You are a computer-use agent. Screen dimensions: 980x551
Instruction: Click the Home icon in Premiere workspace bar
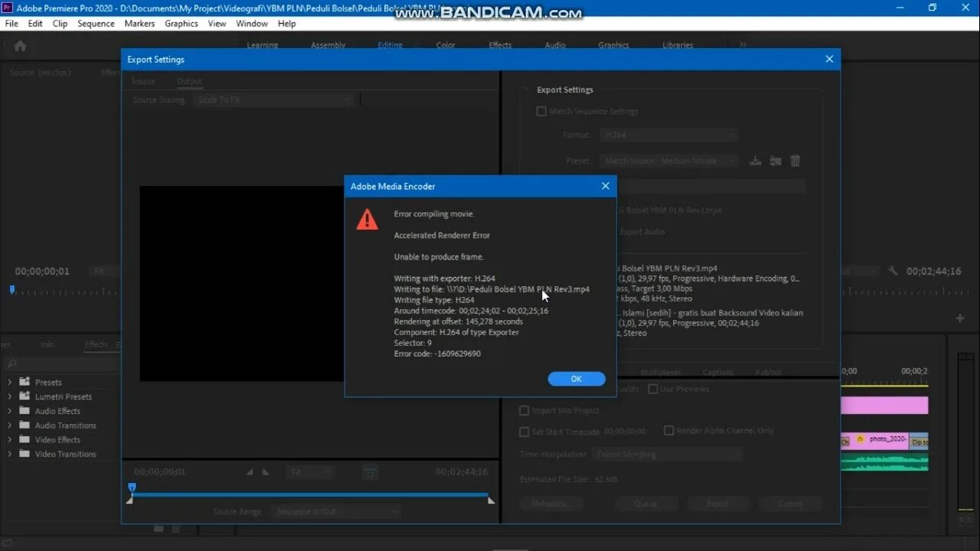20,46
